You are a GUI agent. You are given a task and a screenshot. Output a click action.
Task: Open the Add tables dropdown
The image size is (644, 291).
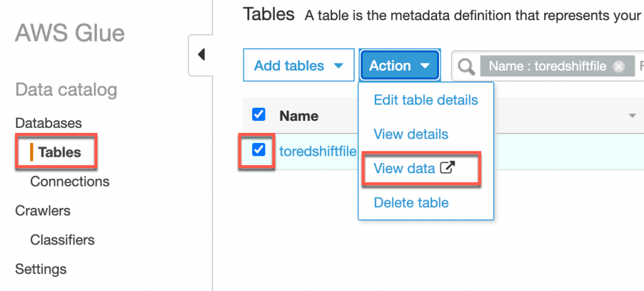pyautogui.click(x=298, y=66)
